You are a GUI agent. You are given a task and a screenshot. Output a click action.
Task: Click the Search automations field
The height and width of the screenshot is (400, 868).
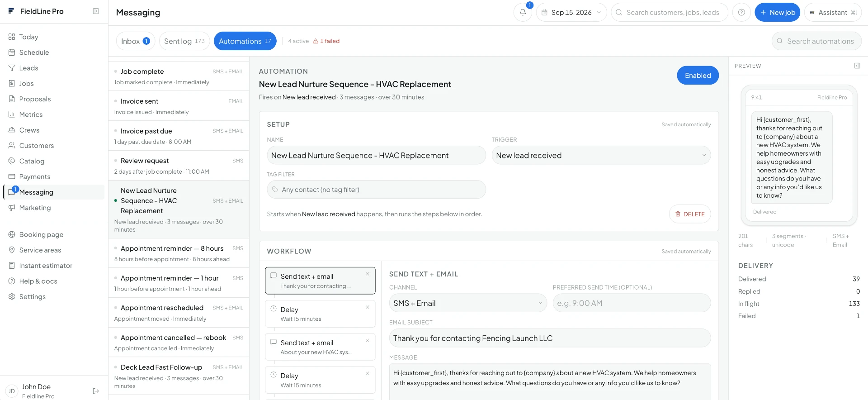click(816, 41)
